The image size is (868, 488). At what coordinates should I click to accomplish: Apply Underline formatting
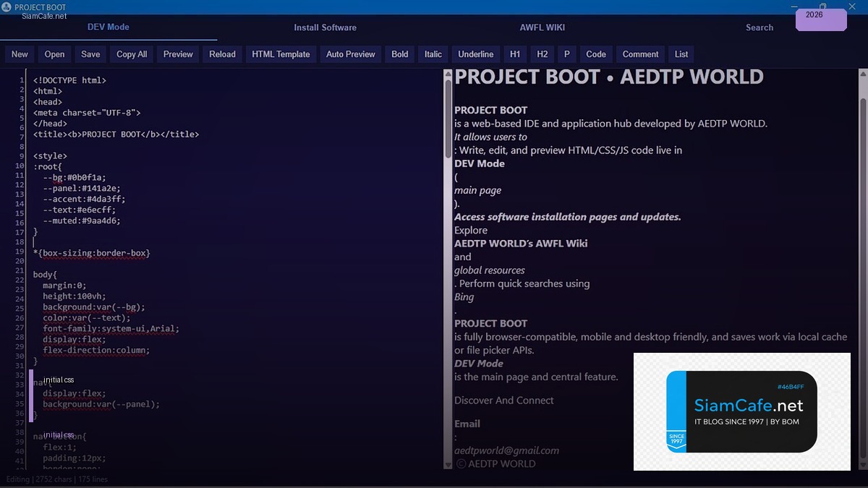[x=475, y=53]
